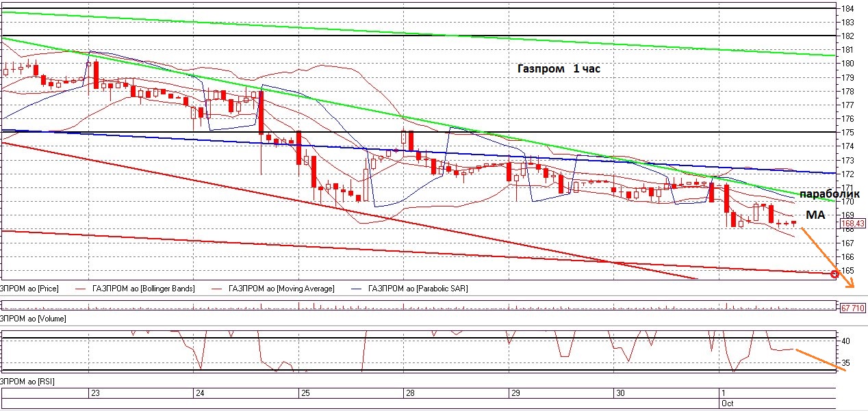Click price axis label 174
This screenshot has height=411, width=868.
(847, 146)
